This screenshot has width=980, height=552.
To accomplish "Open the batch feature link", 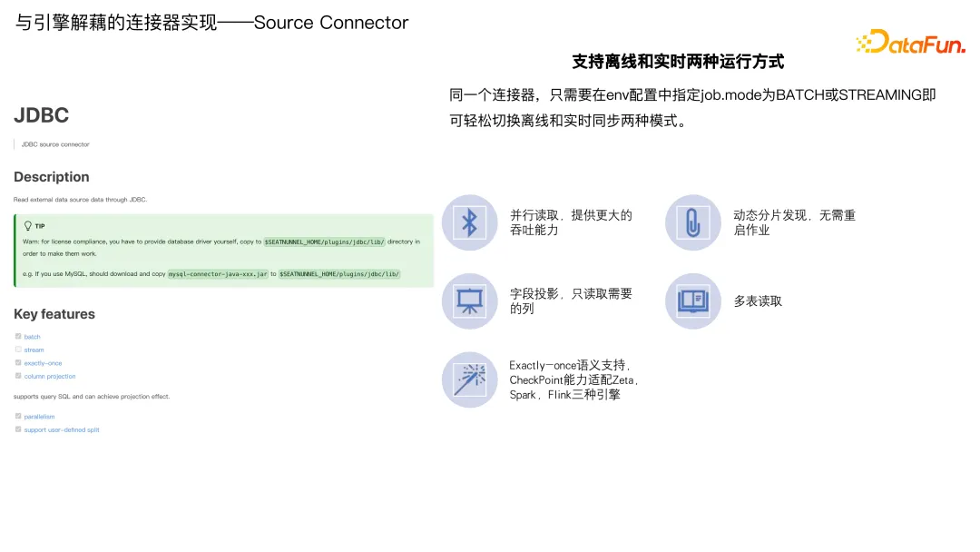I will pyautogui.click(x=32, y=337).
